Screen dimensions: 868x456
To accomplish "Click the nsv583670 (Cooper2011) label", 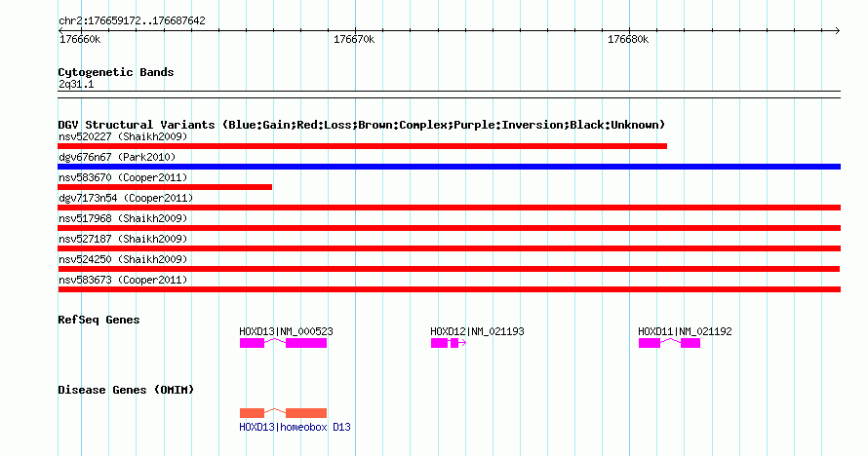I will coord(123,177).
